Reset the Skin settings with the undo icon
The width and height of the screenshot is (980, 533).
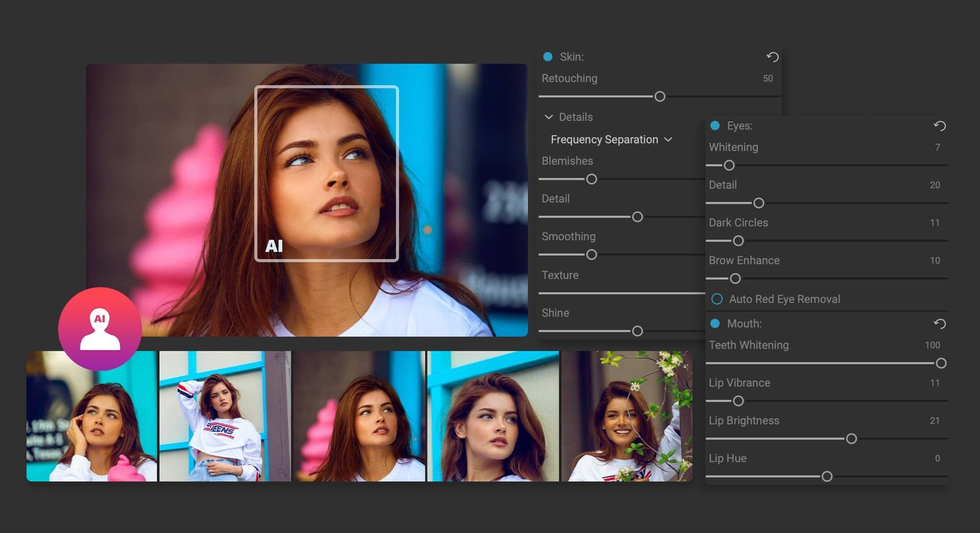(772, 57)
